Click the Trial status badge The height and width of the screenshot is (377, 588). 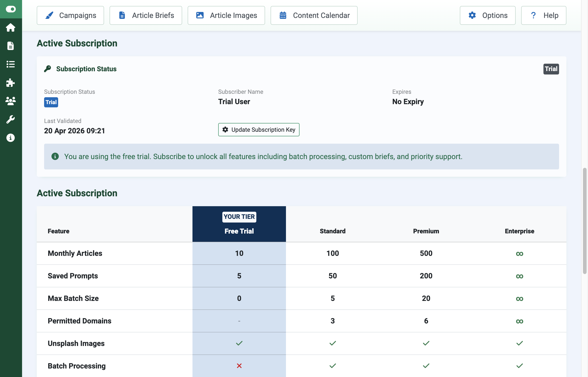(x=51, y=102)
